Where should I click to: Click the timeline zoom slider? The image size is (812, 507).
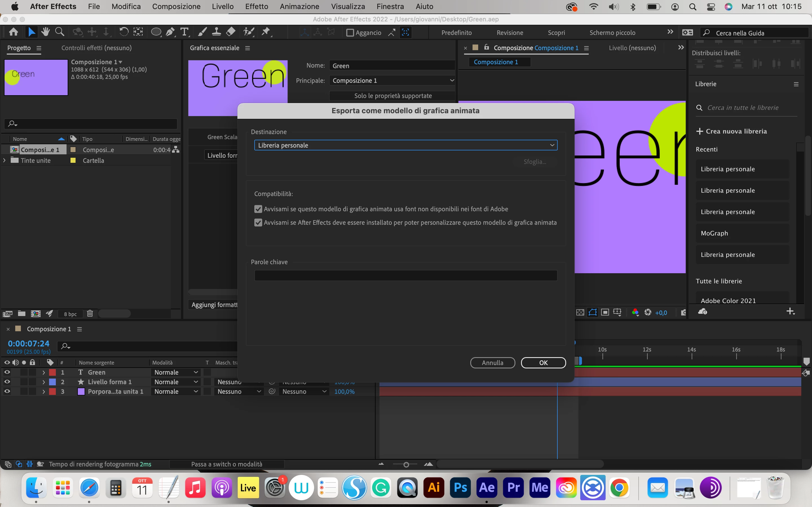[406, 465]
